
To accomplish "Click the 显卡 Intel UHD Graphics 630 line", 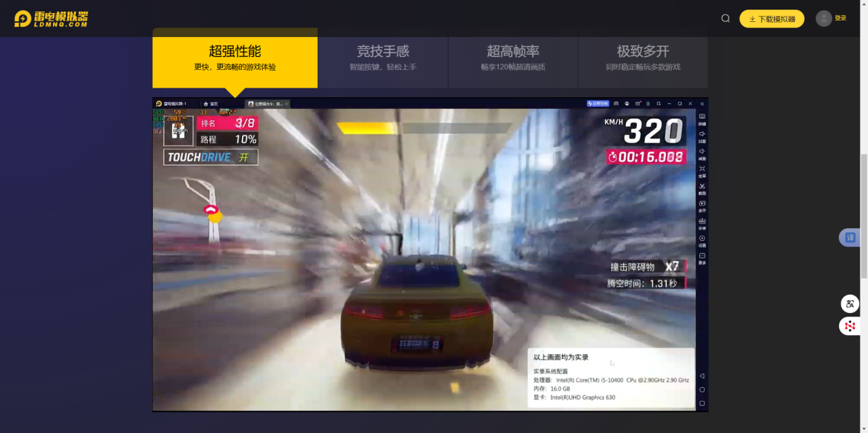I will pyautogui.click(x=575, y=397).
